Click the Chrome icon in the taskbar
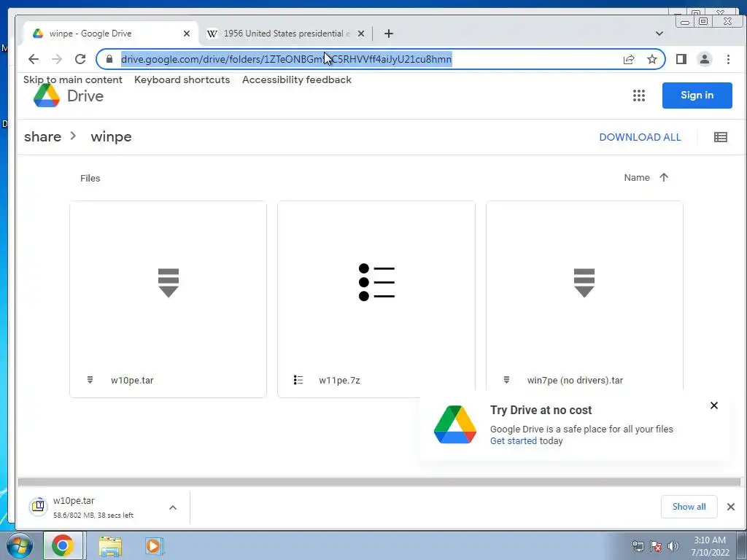Viewport: 747px width, 560px height. pos(63,545)
